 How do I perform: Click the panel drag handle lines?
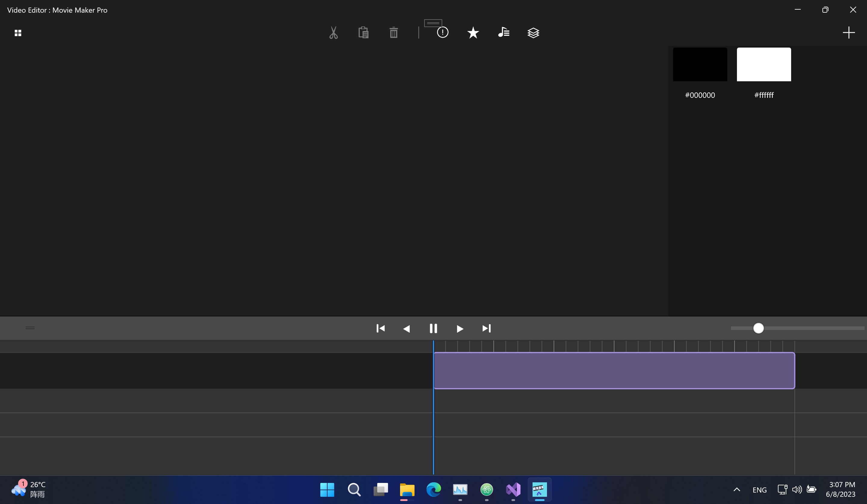[30, 328]
